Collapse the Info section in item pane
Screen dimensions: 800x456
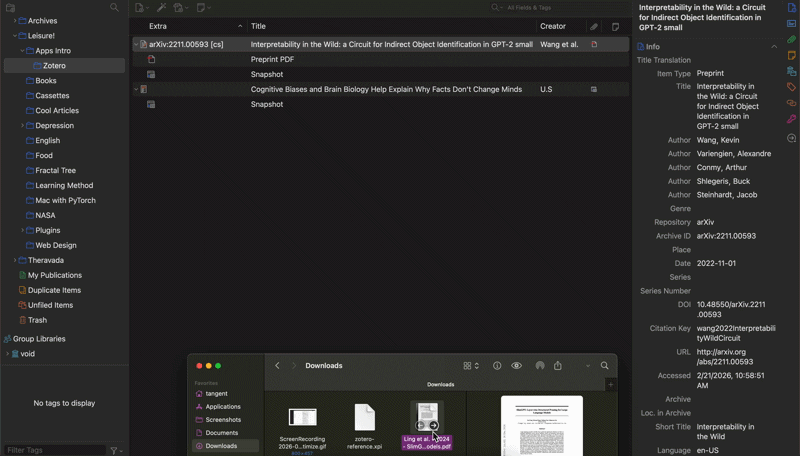pyautogui.click(x=773, y=47)
